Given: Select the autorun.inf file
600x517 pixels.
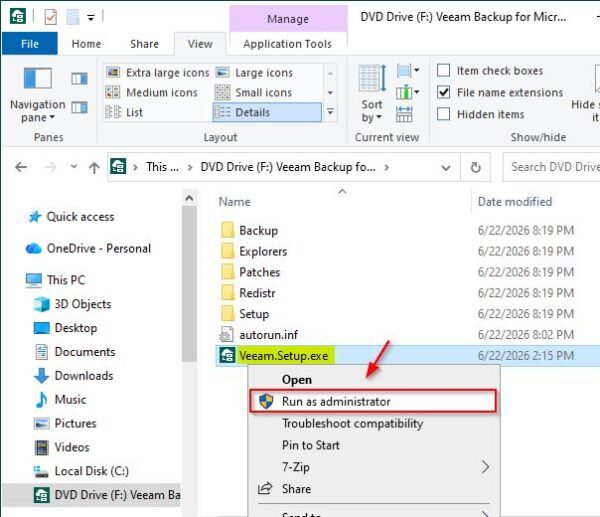Looking at the screenshot, I should pyautogui.click(x=268, y=335).
